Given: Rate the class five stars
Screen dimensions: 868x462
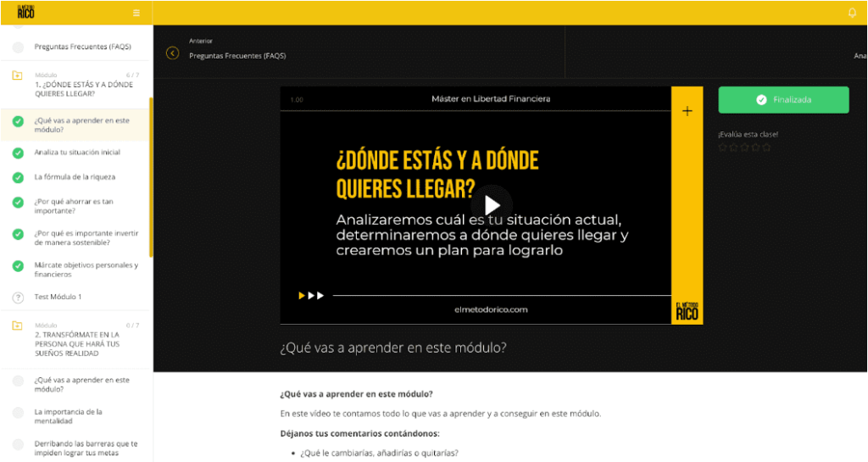Looking at the screenshot, I should 766,148.
